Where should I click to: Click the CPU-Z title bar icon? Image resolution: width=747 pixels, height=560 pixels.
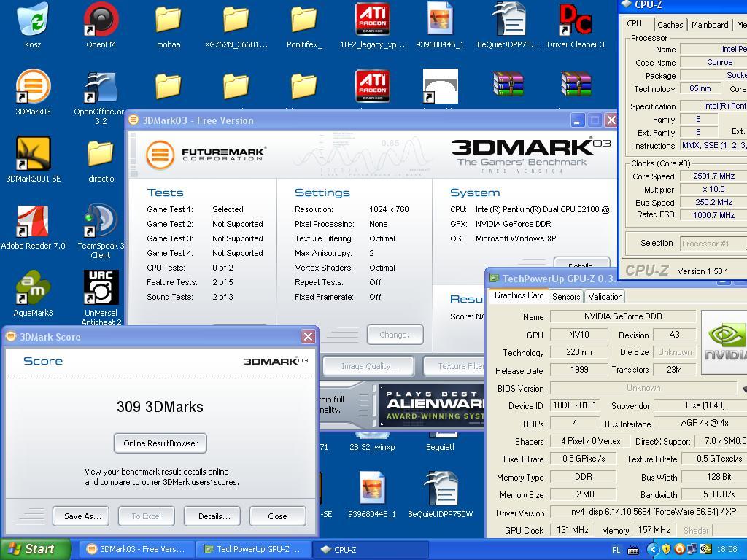click(627, 4)
